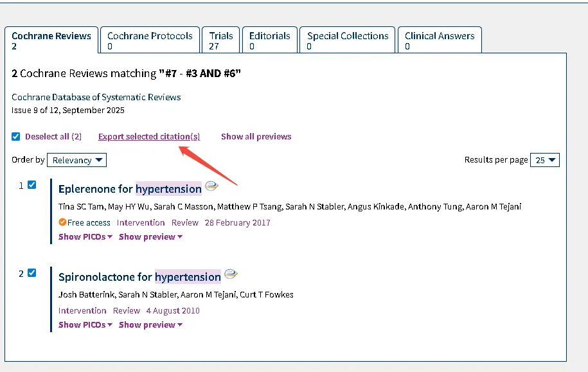Screen dimensions: 588x372
Task: Click the icon beside Spironolactone for hypertension
Action: click(x=231, y=274)
